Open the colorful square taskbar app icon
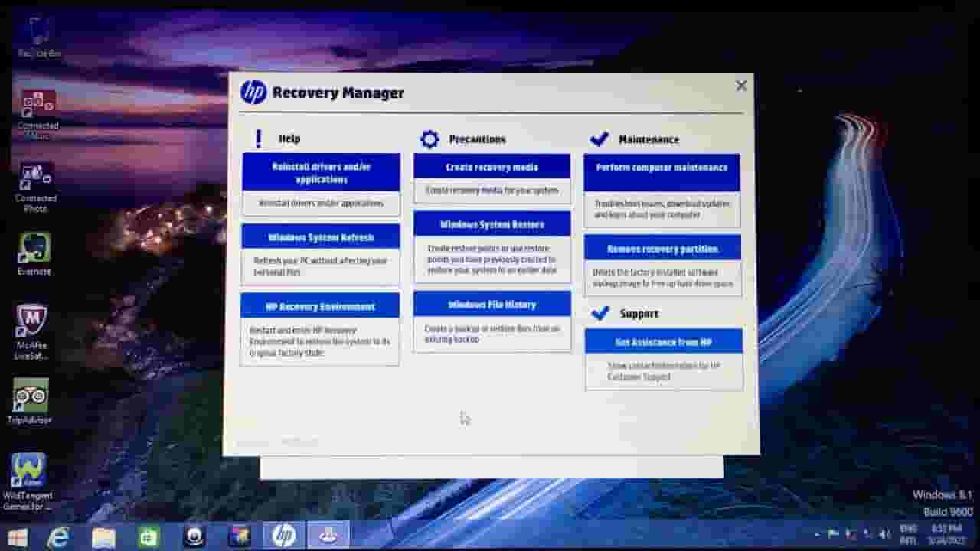Viewport: 980px width, 551px height. pos(239,536)
